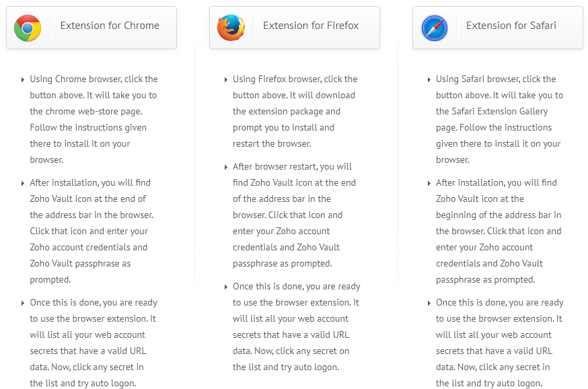588x389 pixels.
Task: Open the Chrome web-store via the Chrome icon
Action: [x=28, y=28]
